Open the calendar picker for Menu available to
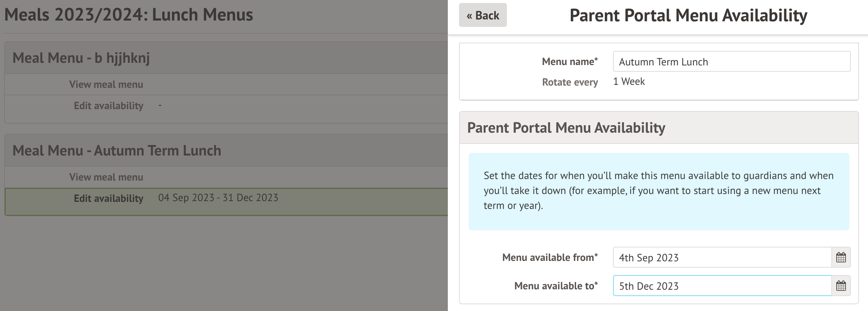This screenshot has height=311, width=868. (841, 286)
